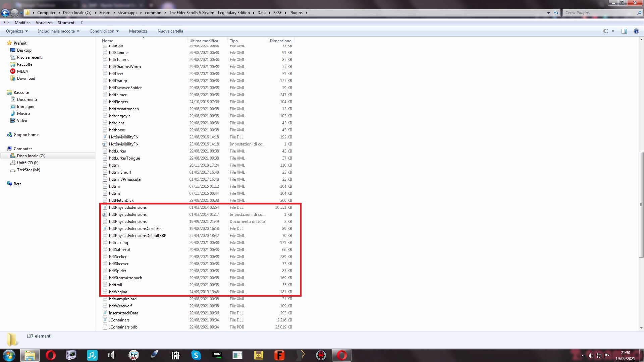Click the change view icon

click(605, 31)
